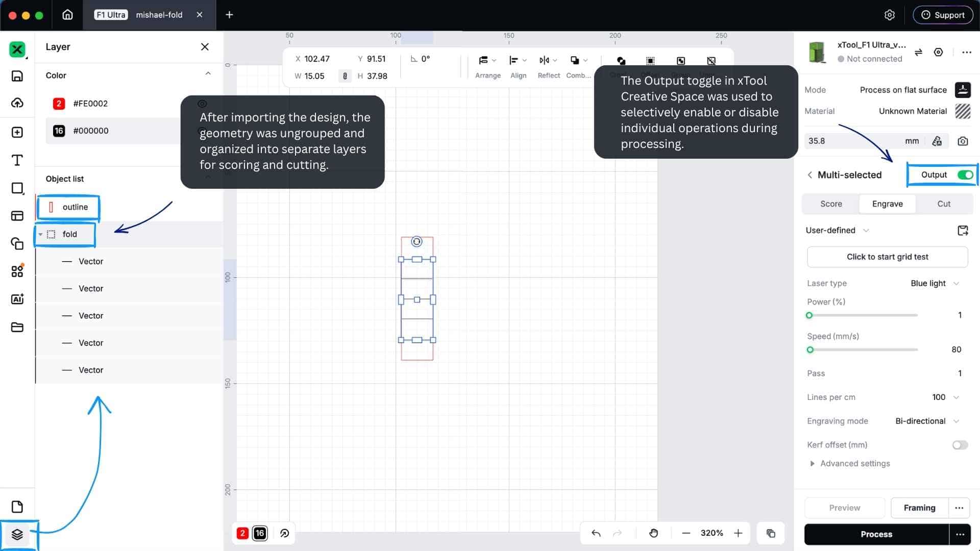Open the Engraving mode dropdown

[927, 421]
